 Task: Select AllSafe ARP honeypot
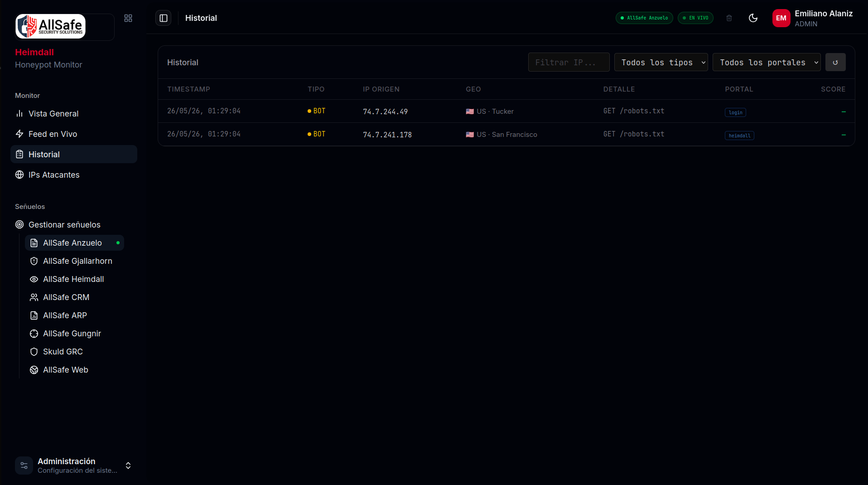(75, 315)
